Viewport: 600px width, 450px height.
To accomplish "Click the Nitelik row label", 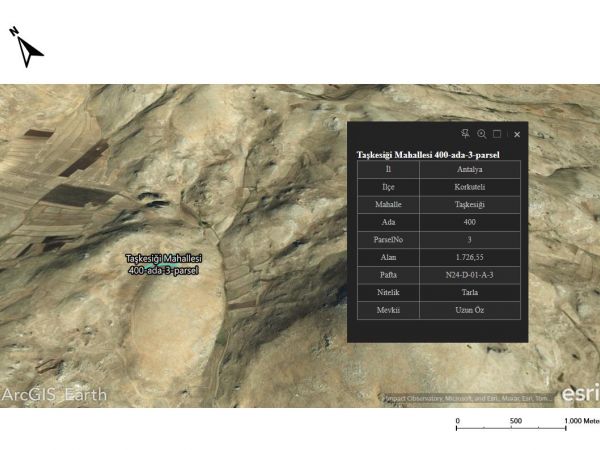I will click(x=388, y=292).
